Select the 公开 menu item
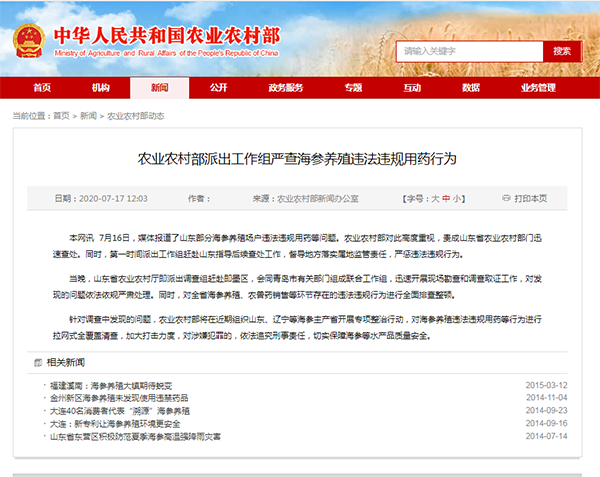 pos(218,88)
